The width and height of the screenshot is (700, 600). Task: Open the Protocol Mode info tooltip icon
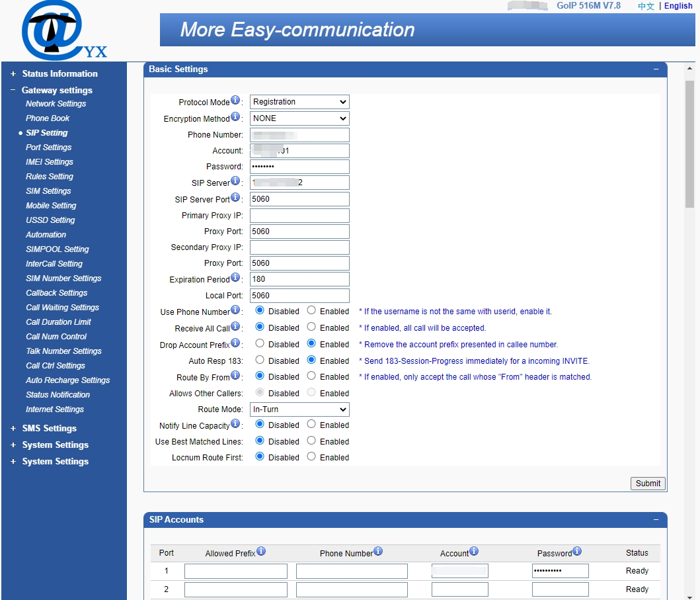pos(237,99)
